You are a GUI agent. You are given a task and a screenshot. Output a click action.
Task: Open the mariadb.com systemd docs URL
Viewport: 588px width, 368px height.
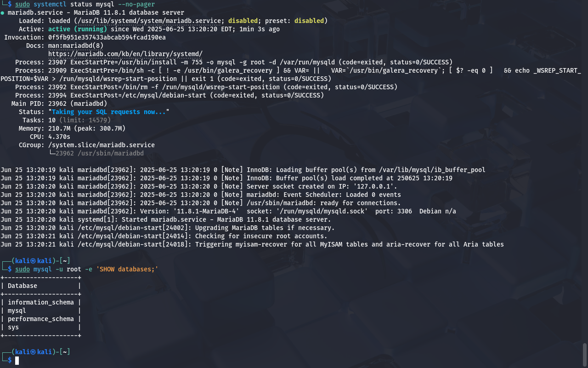click(125, 54)
